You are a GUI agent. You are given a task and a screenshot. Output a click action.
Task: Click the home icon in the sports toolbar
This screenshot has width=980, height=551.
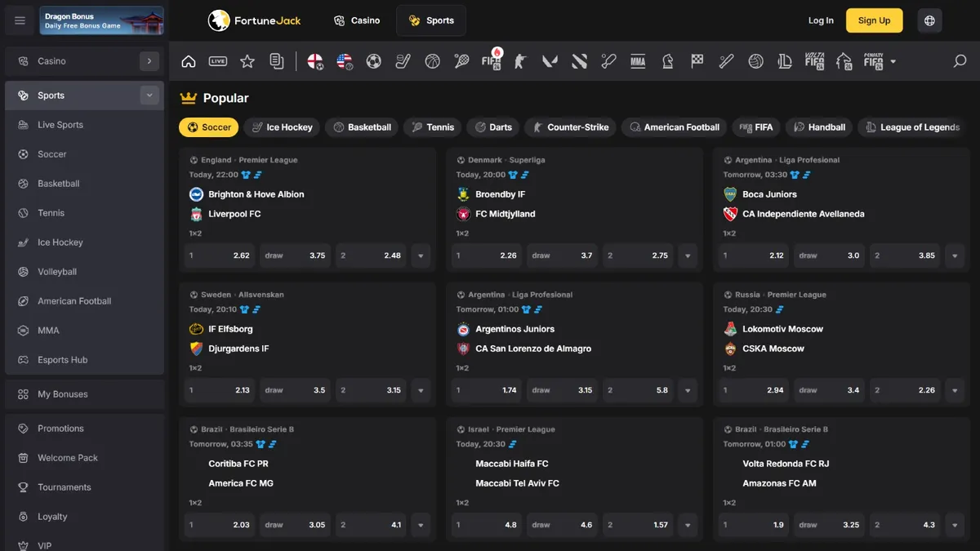(x=189, y=60)
